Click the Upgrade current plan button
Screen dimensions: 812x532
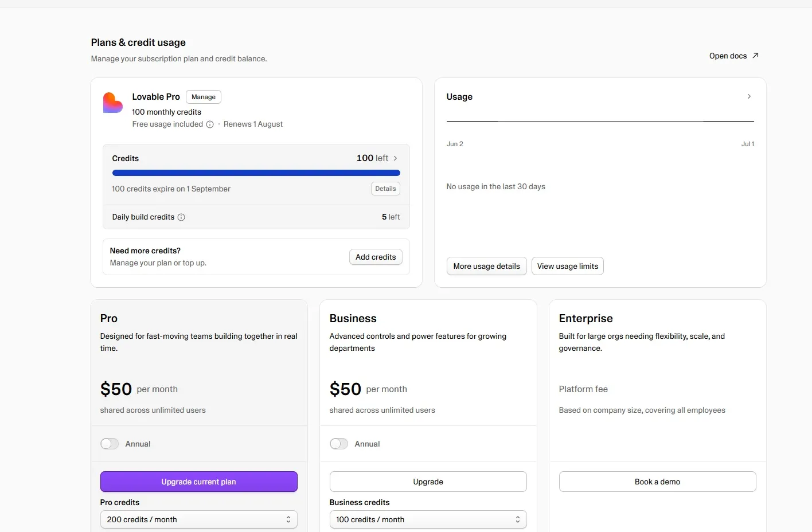pyautogui.click(x=199, y=482)
